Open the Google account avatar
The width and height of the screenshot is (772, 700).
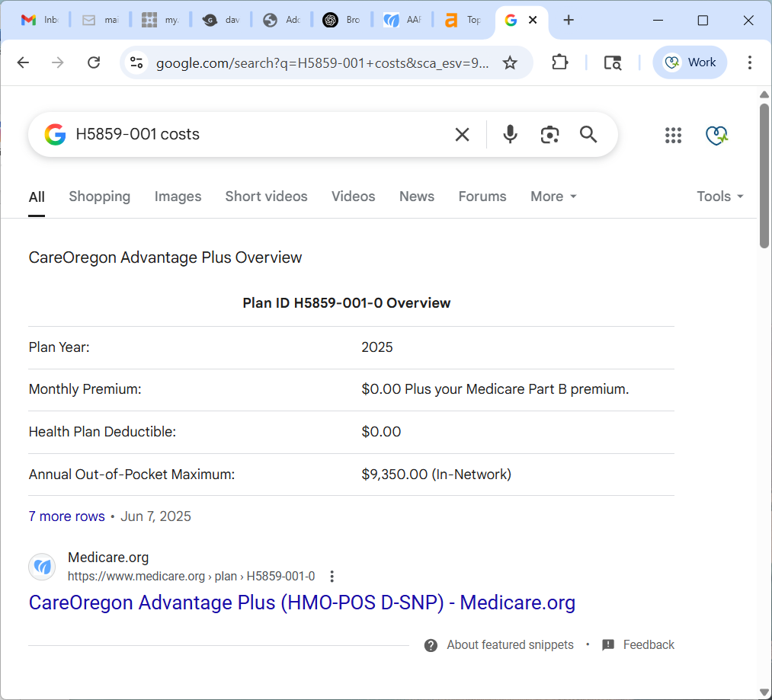716,135
